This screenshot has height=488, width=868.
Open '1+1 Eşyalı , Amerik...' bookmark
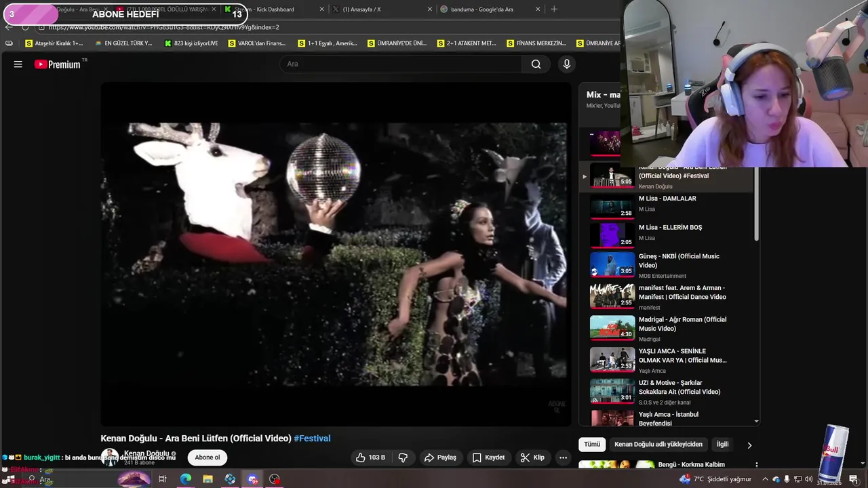(x=328, y=43)
